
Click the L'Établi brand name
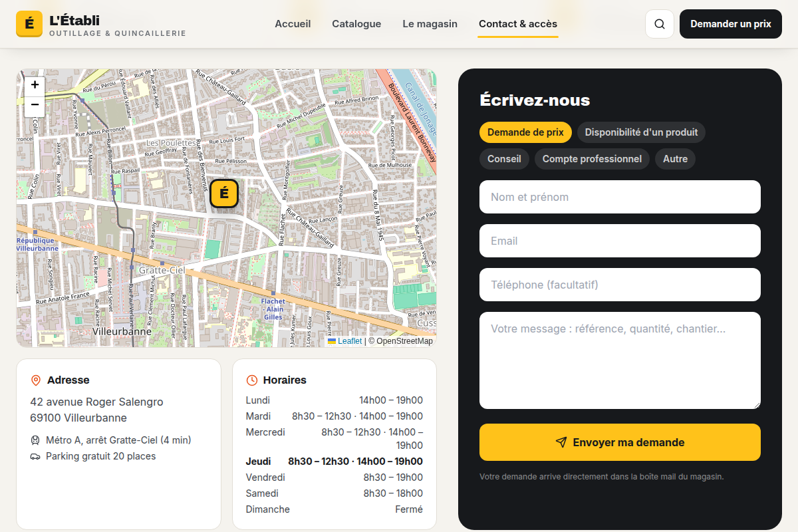[74, 20]
